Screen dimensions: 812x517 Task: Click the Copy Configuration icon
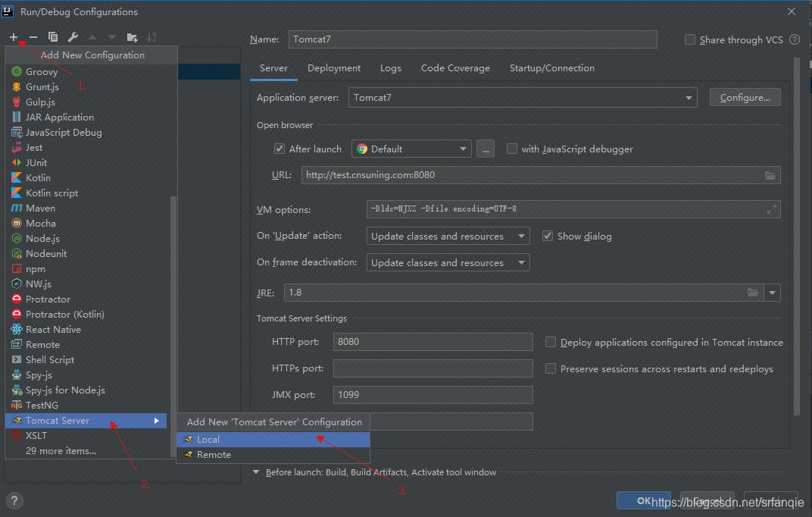(x=53, y=37)
